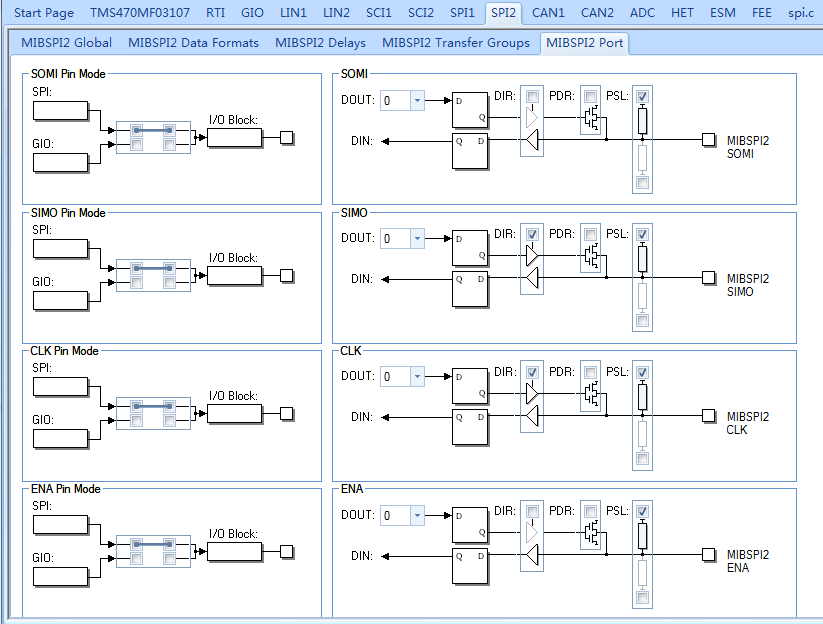Open the CAN1 tab
Image resolution: width=823 pixels, height=624 pixels.
(x=548, y=13)
